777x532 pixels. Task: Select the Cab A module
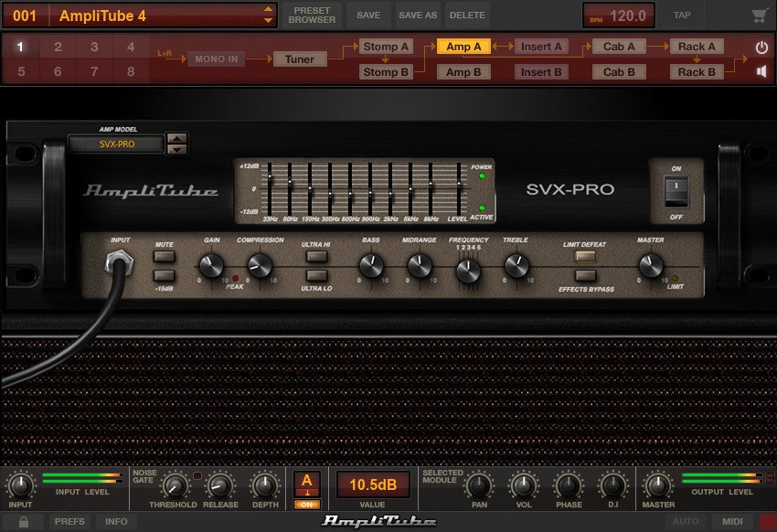click(x=619, y=47)
